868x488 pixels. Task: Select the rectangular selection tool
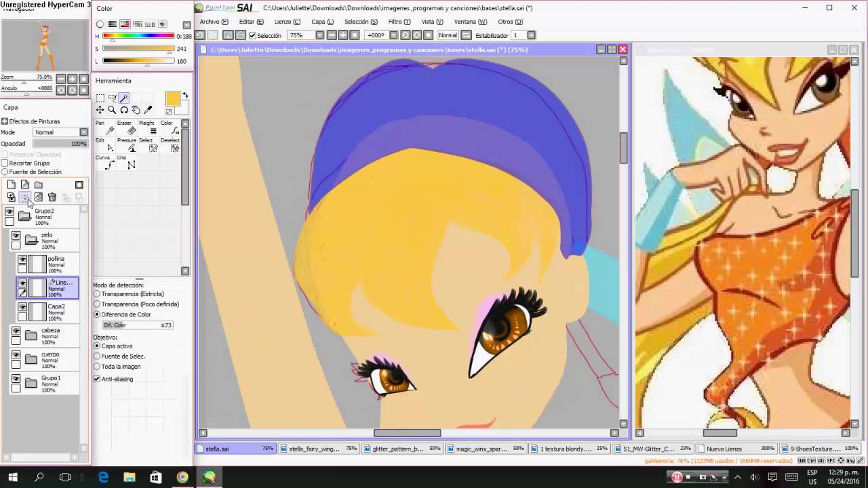pyautogui.click(x=100, y=98)
